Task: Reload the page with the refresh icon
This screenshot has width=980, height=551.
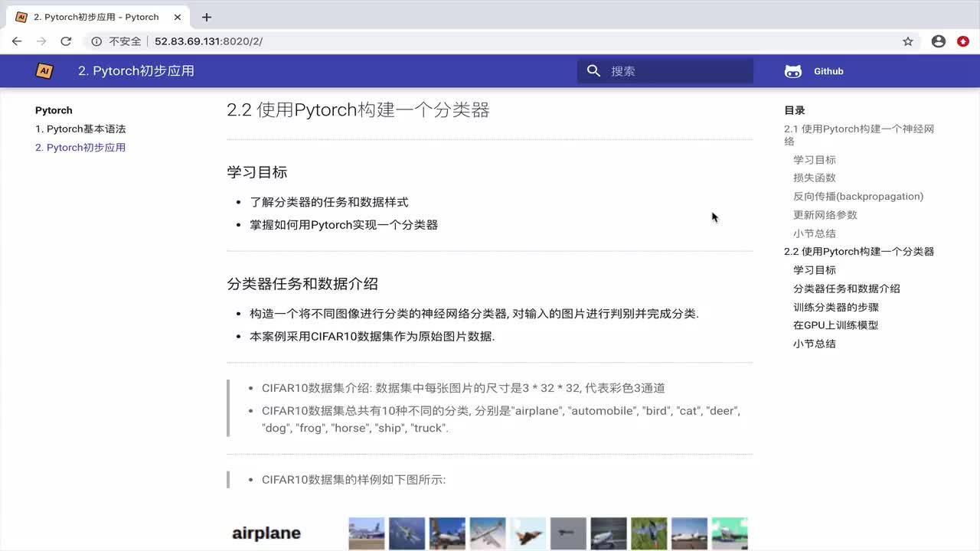Action: coord(66,41)
